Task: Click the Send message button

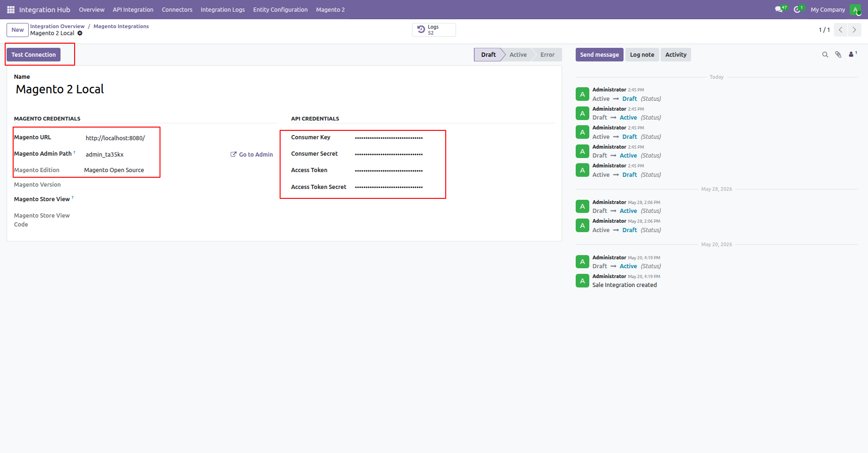Action: [x=599, y=54]
